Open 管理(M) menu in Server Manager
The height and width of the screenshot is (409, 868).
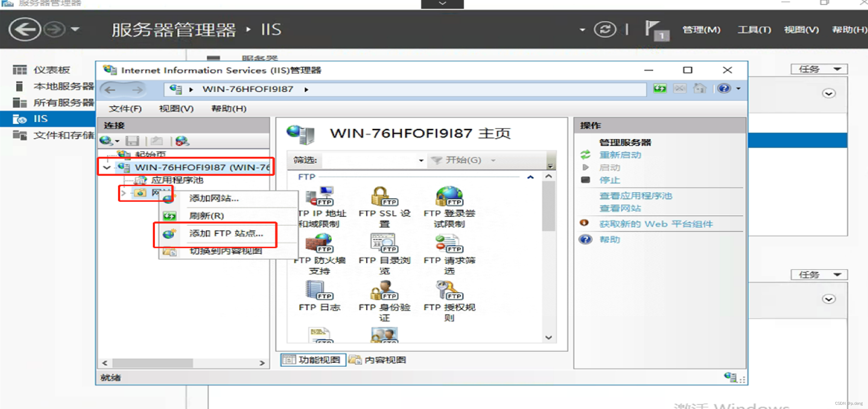(x=701, y=30)
